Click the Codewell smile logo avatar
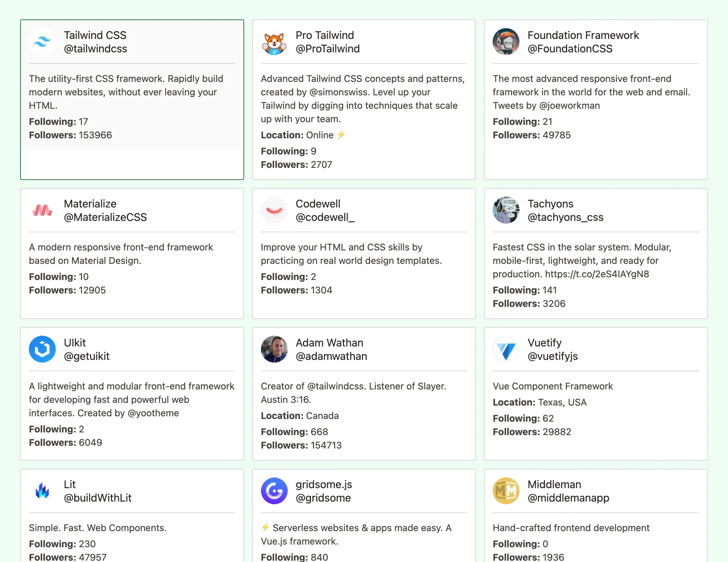Viewport: 728px width, 562px height. (274, 210)
